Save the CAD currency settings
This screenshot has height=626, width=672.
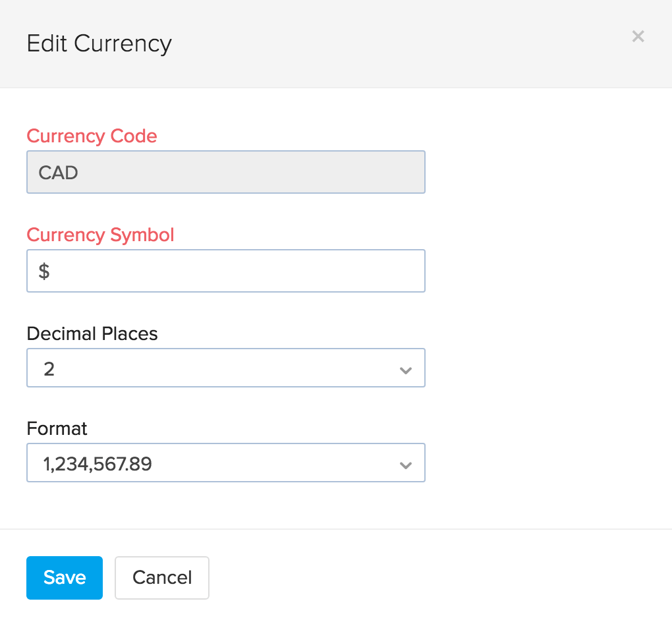[x=64, y=578]
